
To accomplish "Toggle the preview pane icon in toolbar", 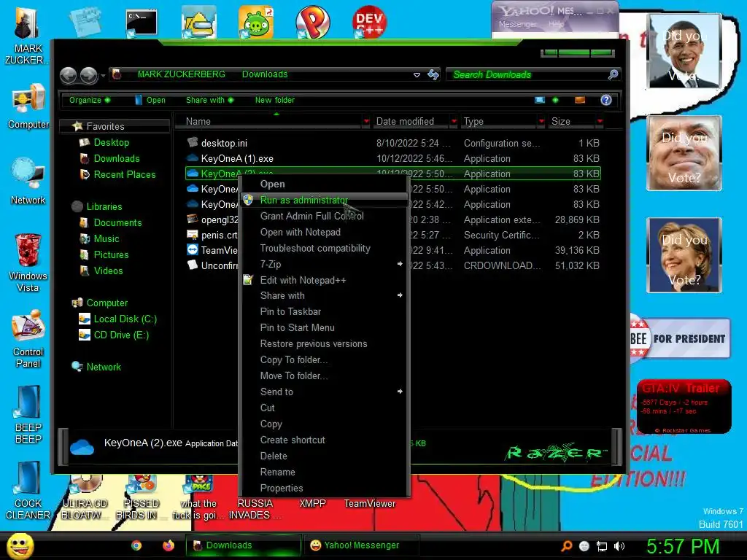I will click(x=580, y=100).
